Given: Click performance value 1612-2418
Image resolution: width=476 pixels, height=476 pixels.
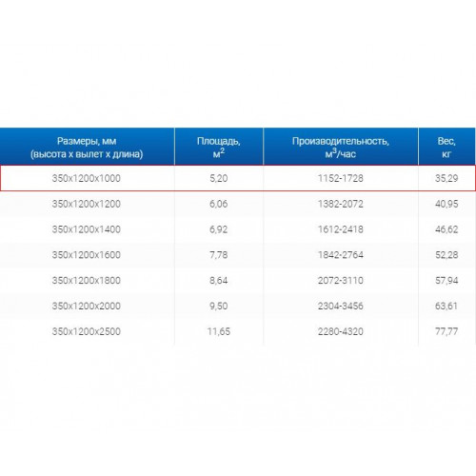Looking at the screenshot, I should (341, 229).
